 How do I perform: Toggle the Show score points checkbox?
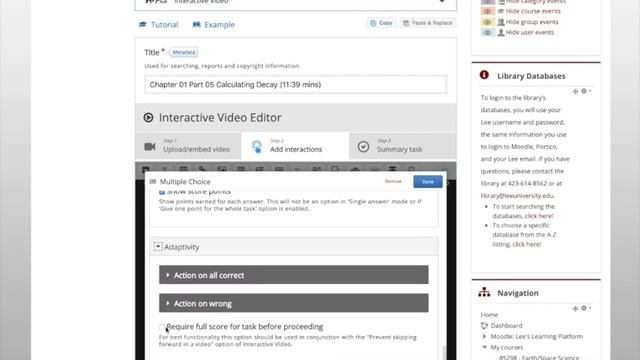point(162,192)
